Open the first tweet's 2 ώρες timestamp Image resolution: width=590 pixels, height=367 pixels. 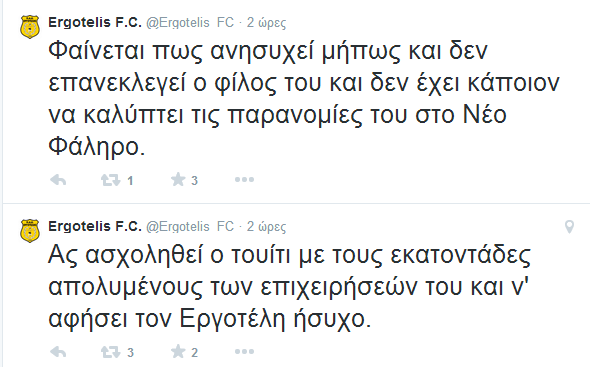(266, 23)
